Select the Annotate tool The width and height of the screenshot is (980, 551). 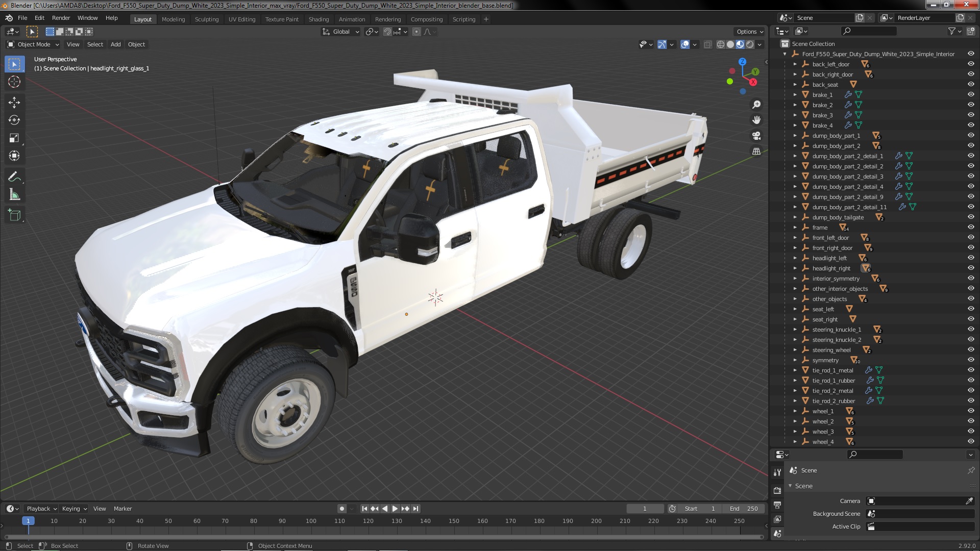[x=14, y=177]
